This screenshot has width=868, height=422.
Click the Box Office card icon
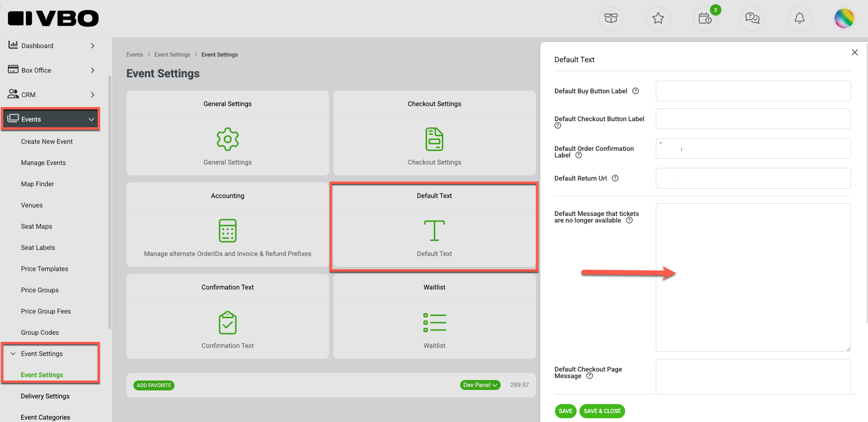pyautogui.click(x=13, y=69)
